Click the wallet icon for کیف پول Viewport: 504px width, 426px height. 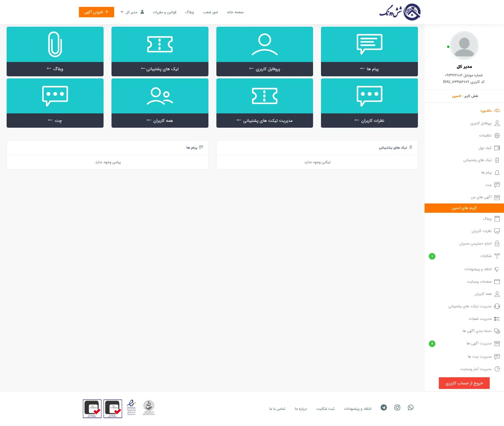(x=497, y=148)
